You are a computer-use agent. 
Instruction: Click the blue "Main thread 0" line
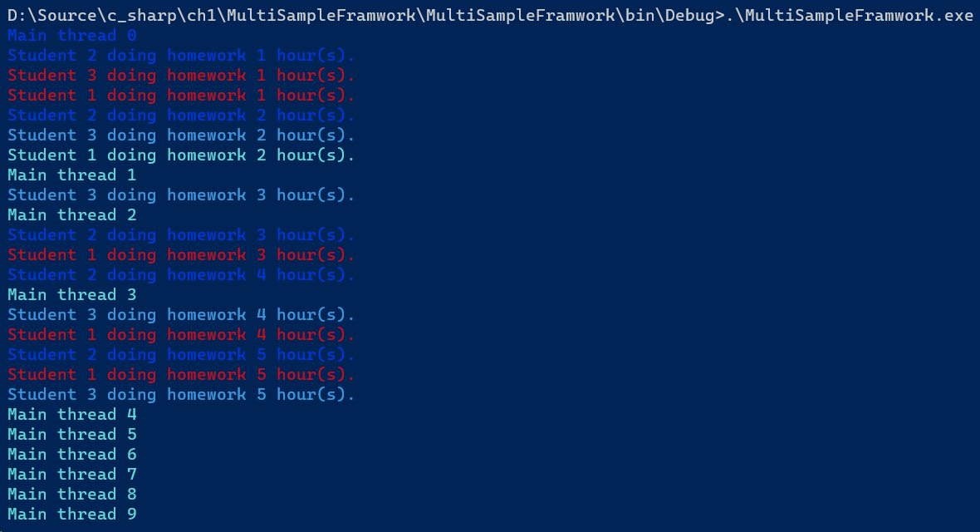pyautogui.click(x=72, y=35)
